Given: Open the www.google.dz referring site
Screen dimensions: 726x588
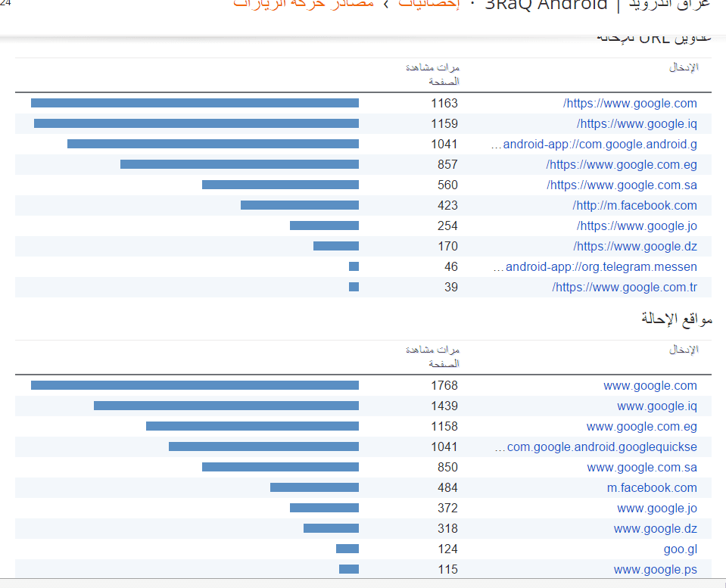Looking at the screenshot, I should tap(655, 528).
